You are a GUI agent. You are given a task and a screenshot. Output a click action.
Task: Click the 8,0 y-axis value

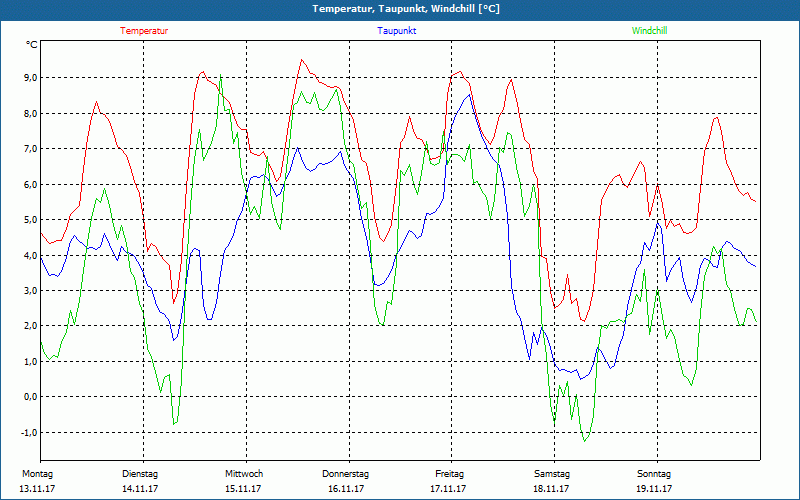tap(31, 113)
